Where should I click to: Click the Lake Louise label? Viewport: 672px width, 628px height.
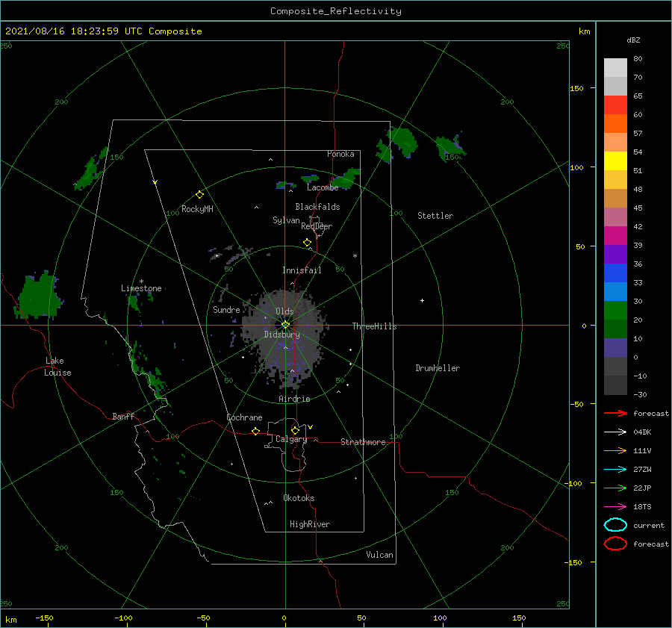pos(57,367)
